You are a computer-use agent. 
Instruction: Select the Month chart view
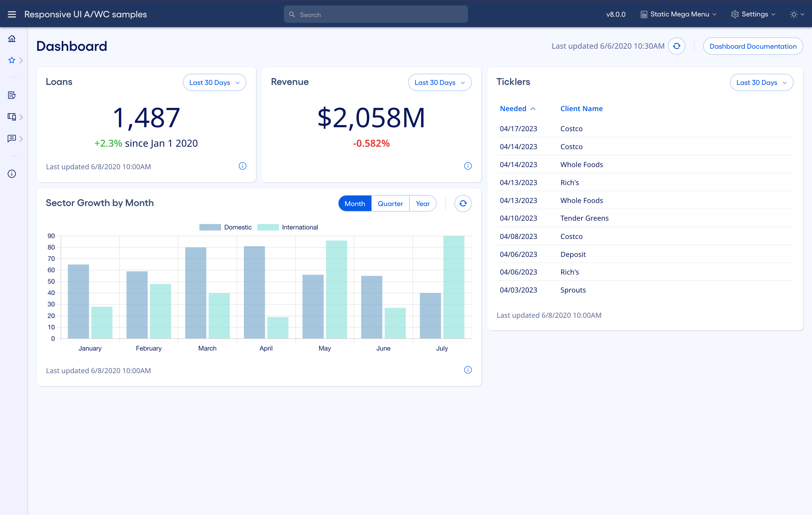(x=354, y=204)
